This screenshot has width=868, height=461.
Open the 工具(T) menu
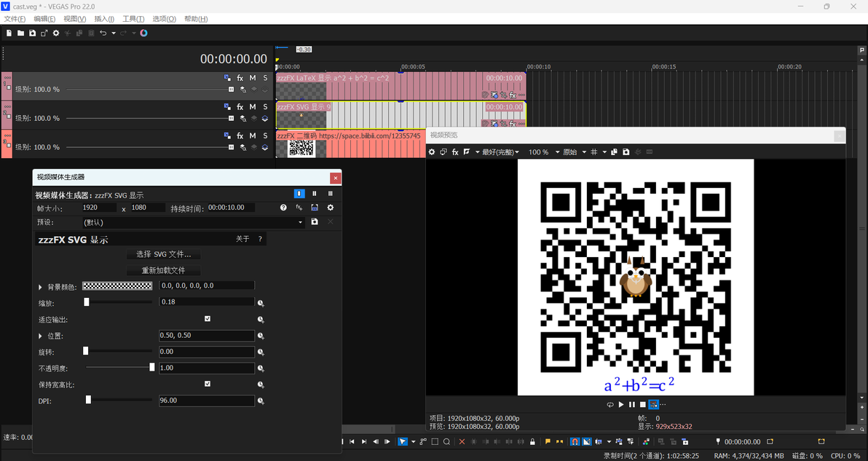pos(133,19)
